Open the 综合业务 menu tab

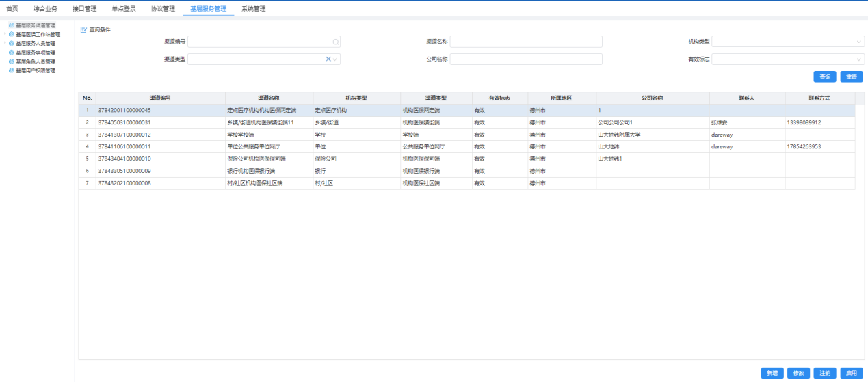click(x=45, y=9)
